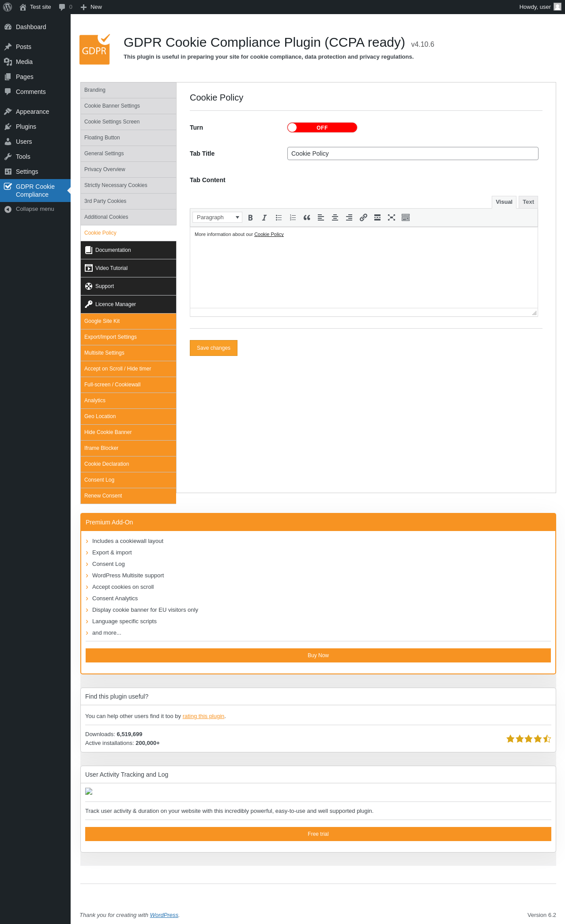Insert a numbered list
Screen dimensions: 565x924
[x=293, y=217]
